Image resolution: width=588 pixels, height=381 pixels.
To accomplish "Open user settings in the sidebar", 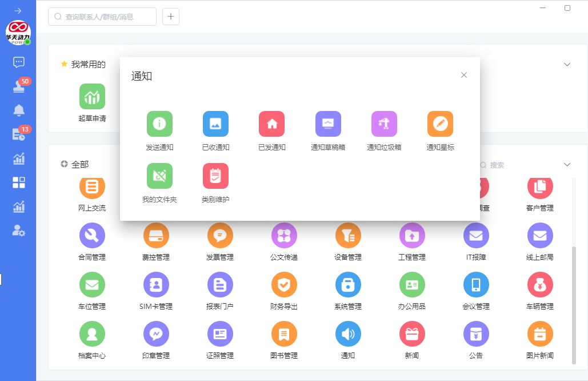I will 19,231.
